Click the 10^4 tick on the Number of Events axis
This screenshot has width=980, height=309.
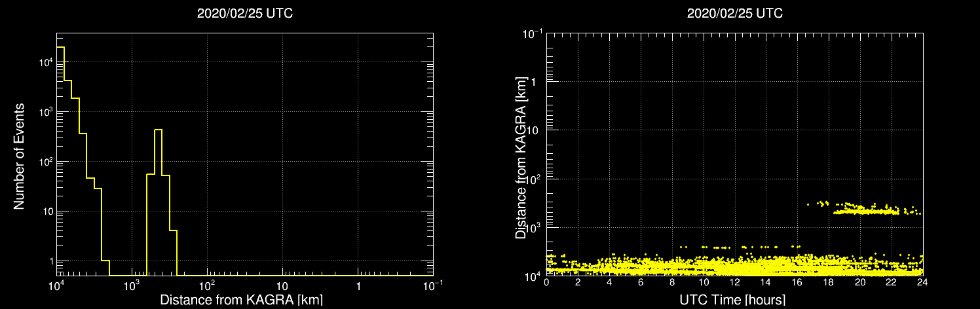pos(45,62)
